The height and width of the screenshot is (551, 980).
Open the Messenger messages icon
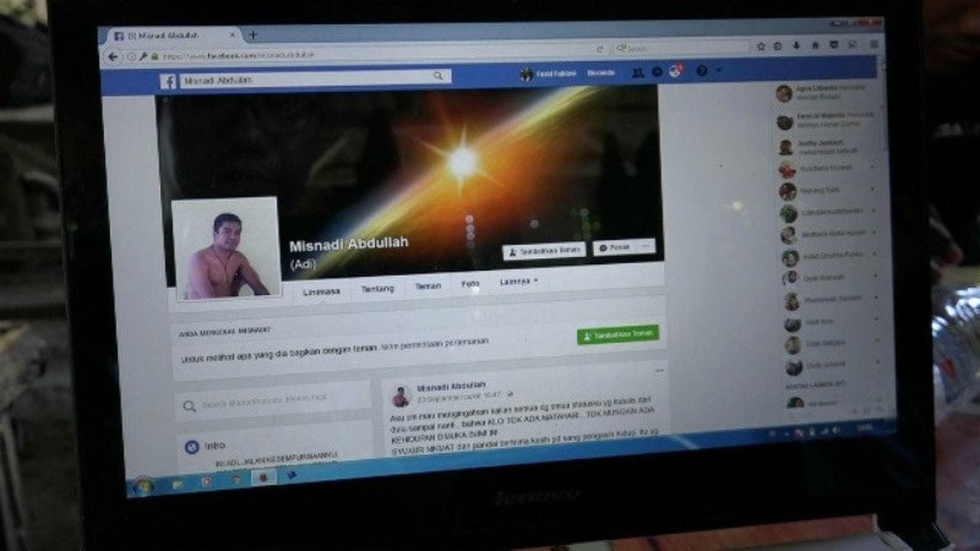[656, 72]
